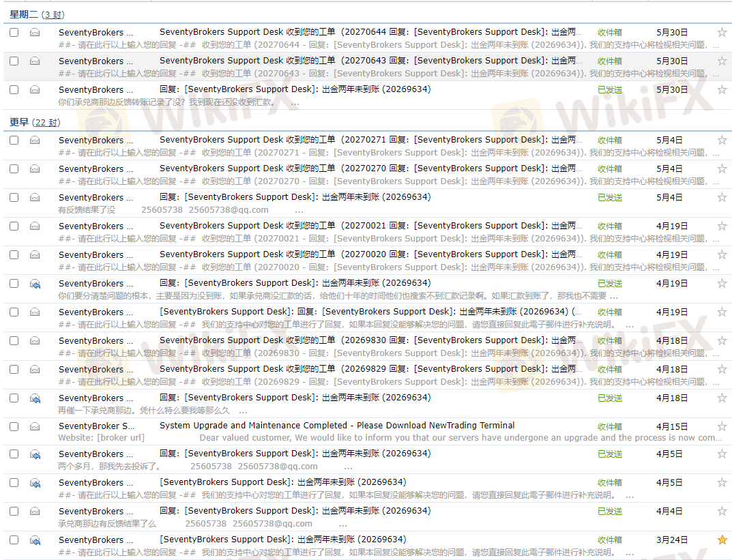Click the date '4月15日'

672,426
